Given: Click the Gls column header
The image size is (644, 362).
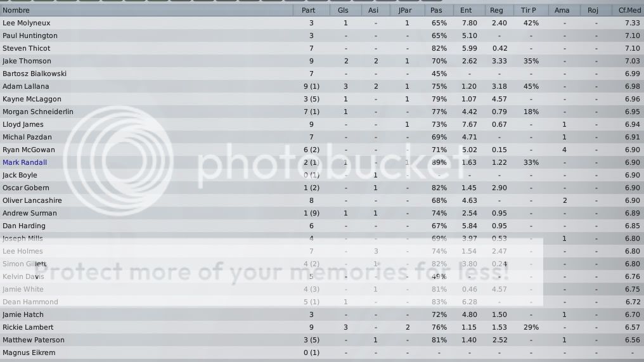Looking at the screenshot, I should (x=345, y=10).
